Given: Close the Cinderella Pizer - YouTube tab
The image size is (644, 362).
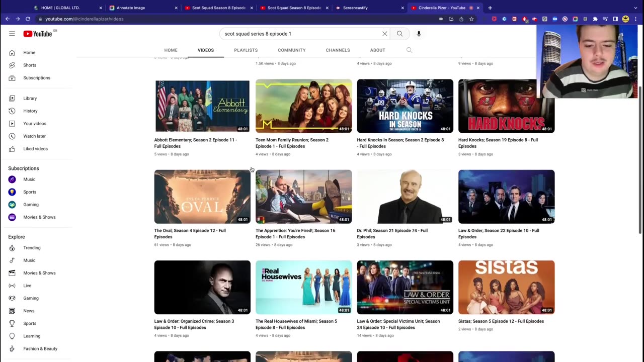Looking at the screenshot, I should pyautogui.click(x=478, y=8).
